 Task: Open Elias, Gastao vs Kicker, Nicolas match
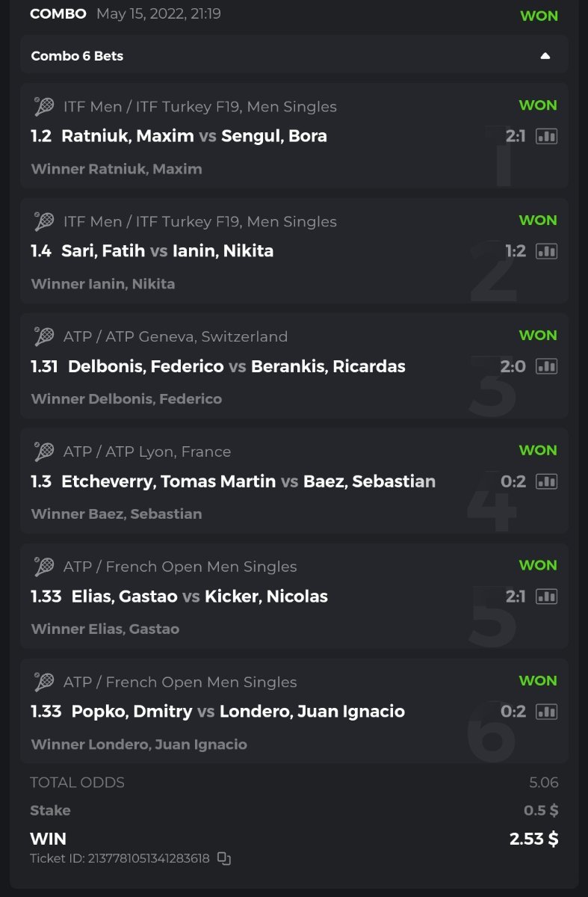pyautogui.click(x=199, y=597)
